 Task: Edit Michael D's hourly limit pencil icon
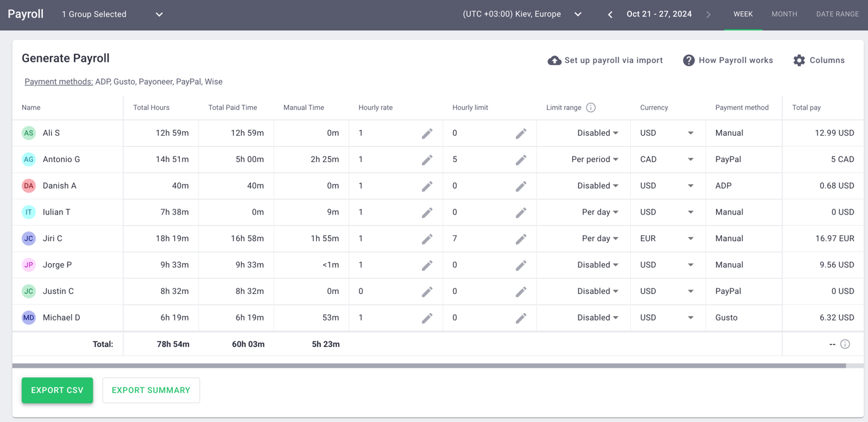(521, 317)
